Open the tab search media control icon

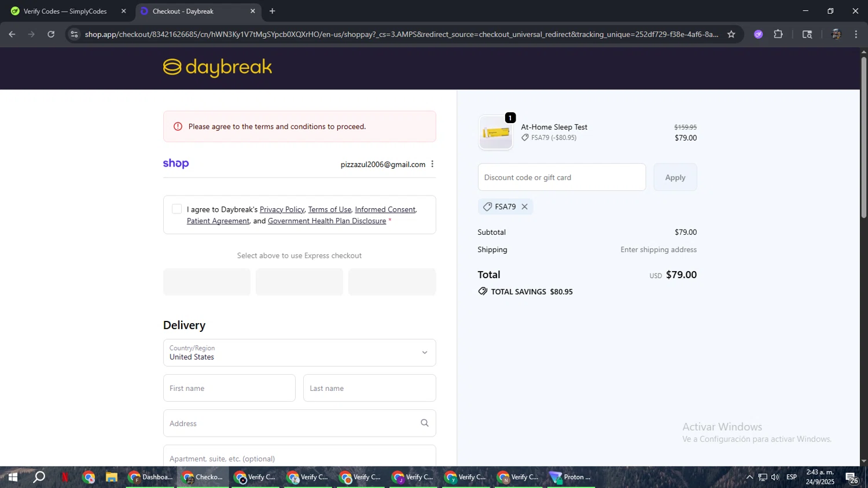pyautogui.click(x=807, y=34)
